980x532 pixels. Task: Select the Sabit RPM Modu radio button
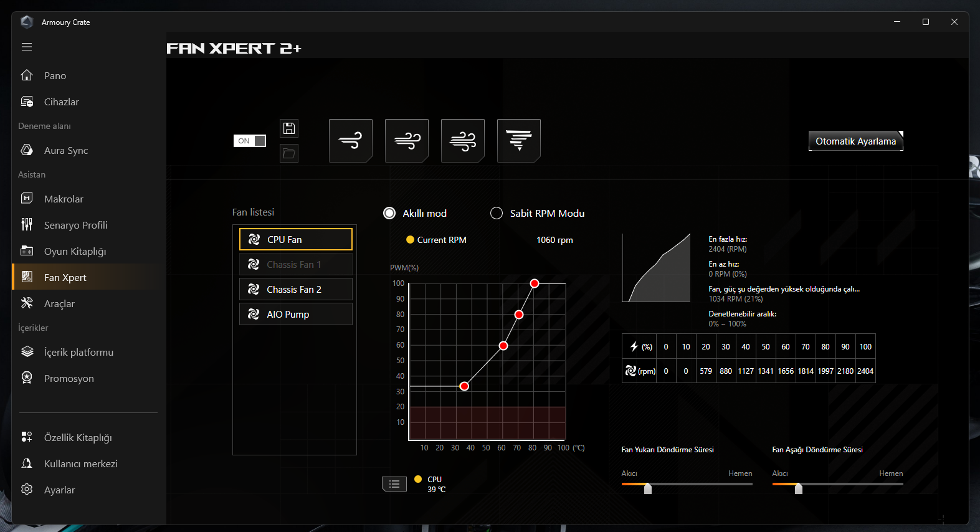(497, 213)
